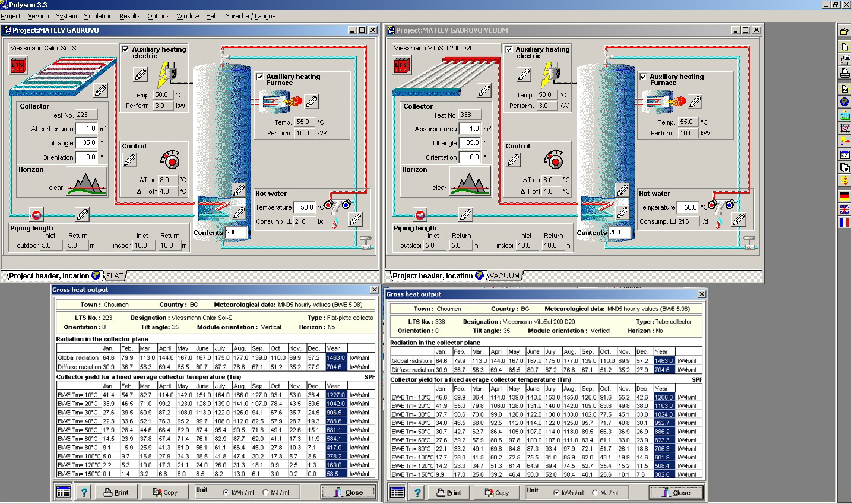The height and width of the screenshot is (504, 852).
Task: Select MJ / ml unit in left output dialog
Action: coord(265,492)
